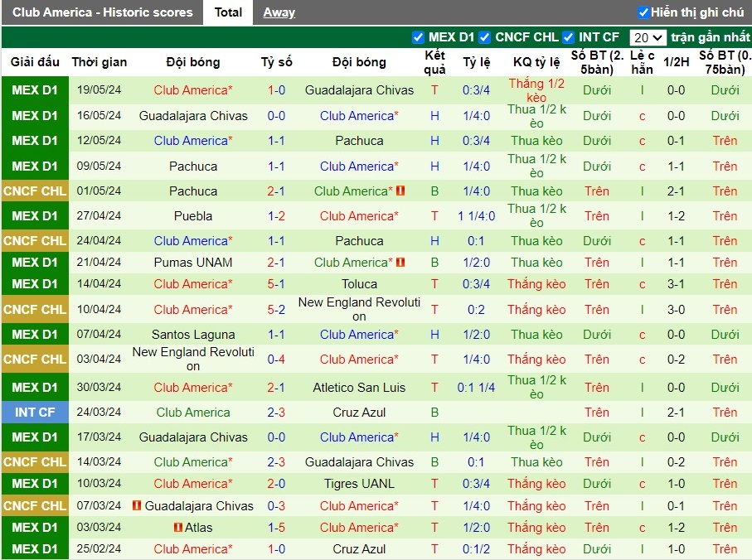The image size is (752, 560).
Task: Open Atlas team link
Action: click(x=198, y=527)
